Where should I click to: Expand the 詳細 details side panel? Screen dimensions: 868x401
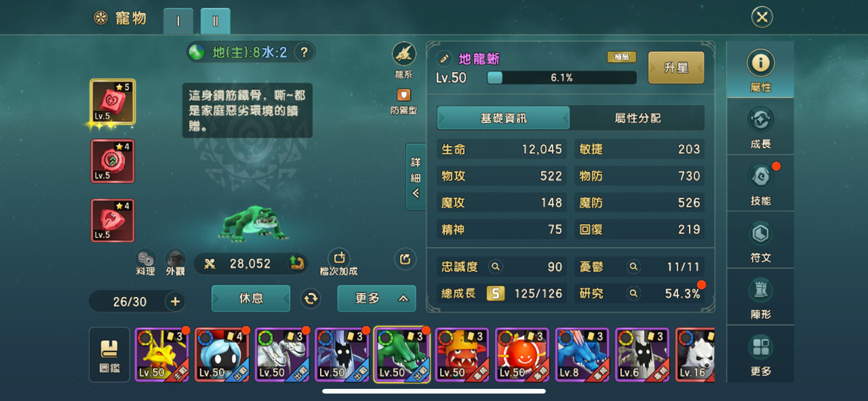(416, 177)
